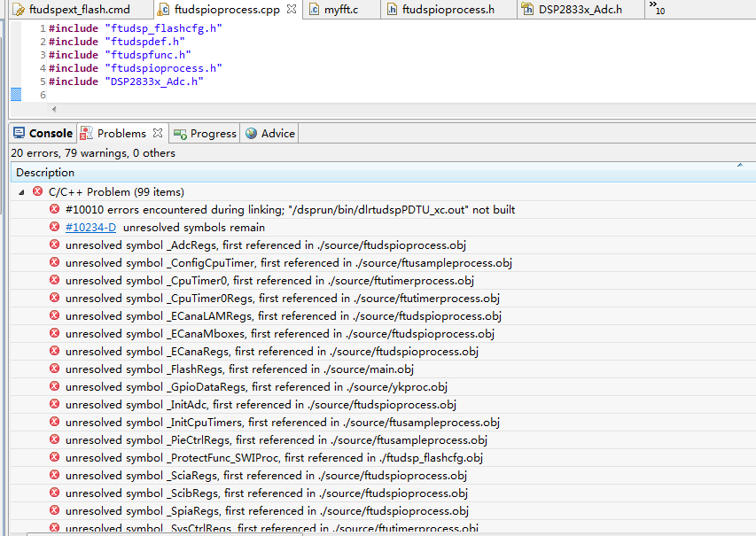Select the unresolved symbol _ECanaMboxes error

click(x=383, y=333)
